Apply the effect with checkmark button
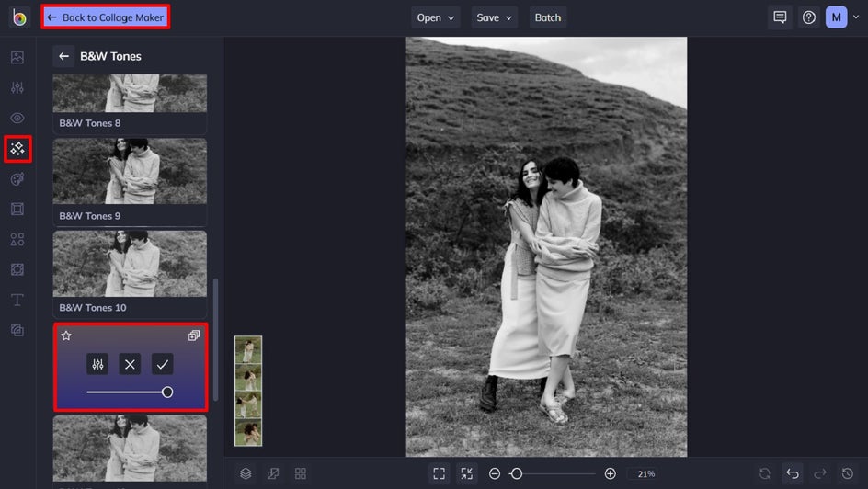Viewport: 868px width, 489px height. click(162, 364)
